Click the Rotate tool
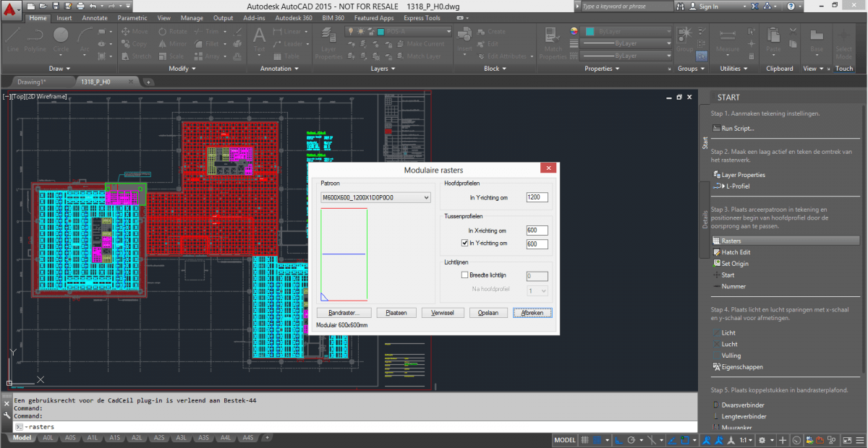The image size is (868, 448). 172,32
